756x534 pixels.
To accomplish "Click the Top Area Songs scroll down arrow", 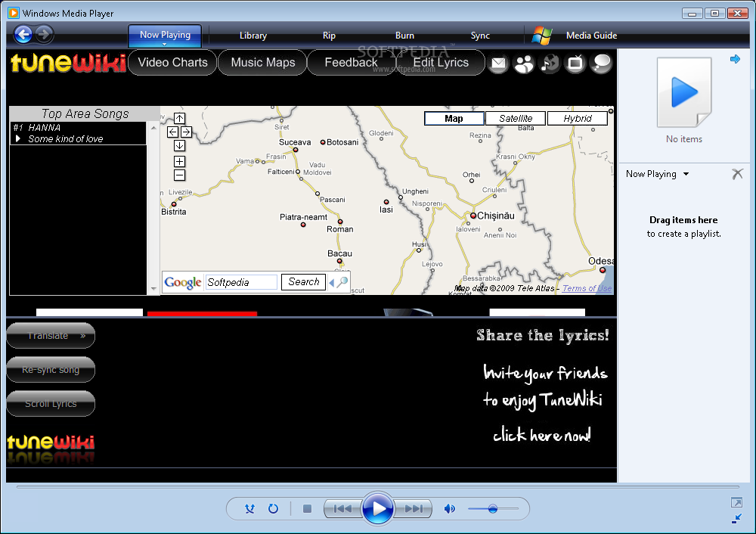I will point(153,289).
